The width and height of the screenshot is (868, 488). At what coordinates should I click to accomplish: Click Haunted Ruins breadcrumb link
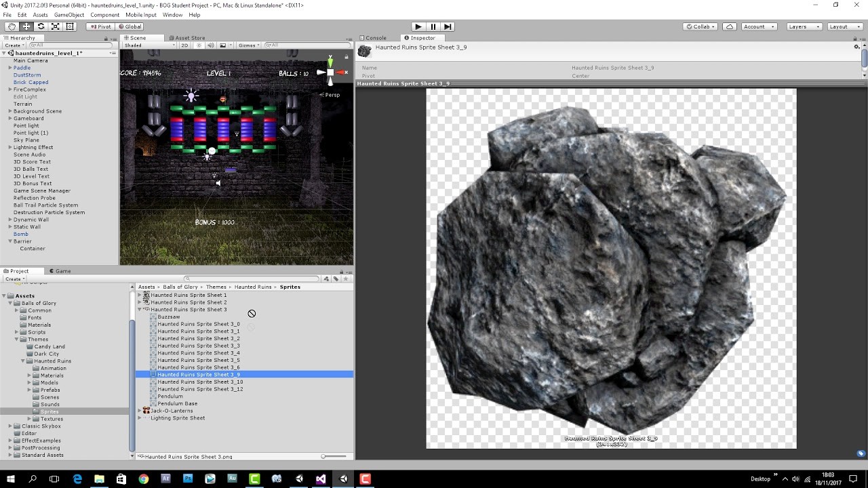click(x=253, y=287)
